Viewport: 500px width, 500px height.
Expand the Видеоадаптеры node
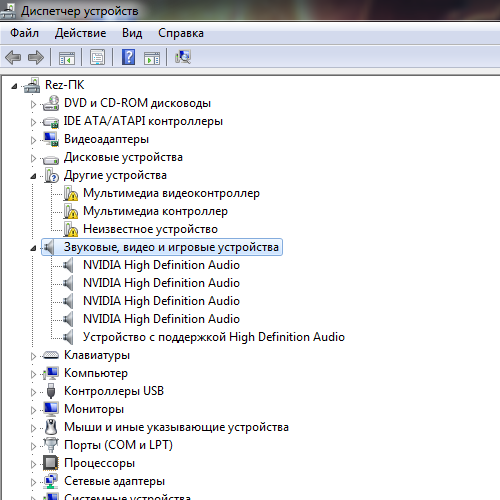click(33, 140)
